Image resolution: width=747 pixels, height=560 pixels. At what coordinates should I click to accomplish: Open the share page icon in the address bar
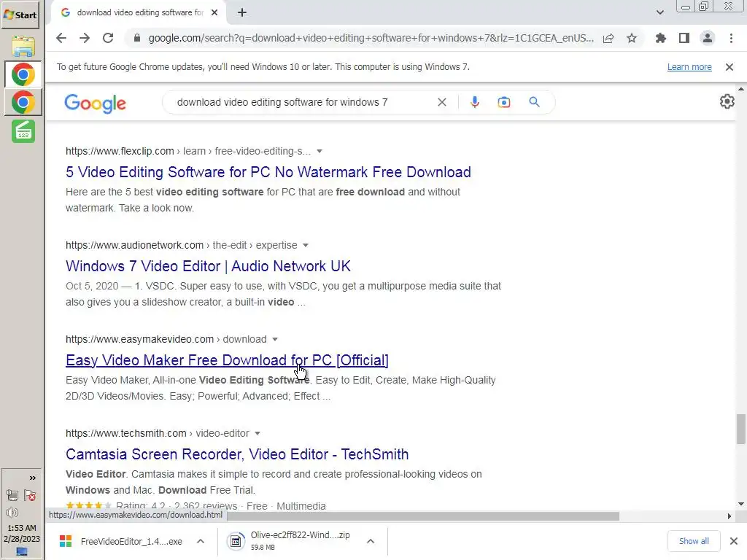point(608,38)
